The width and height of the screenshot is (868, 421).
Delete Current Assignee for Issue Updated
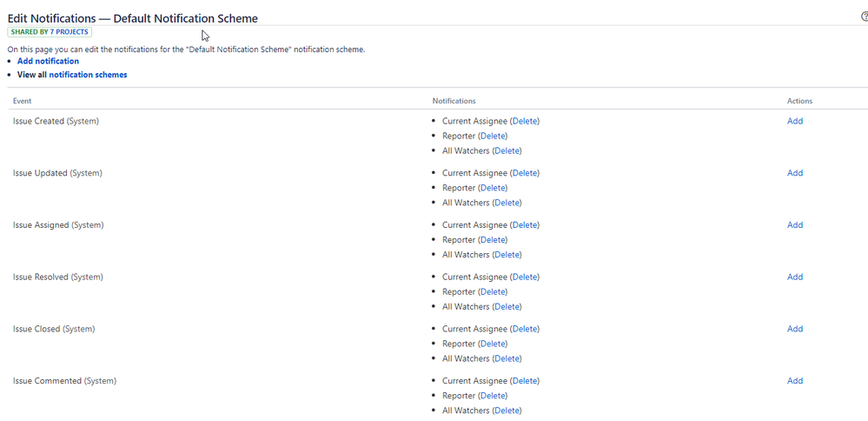click(524, 173)
